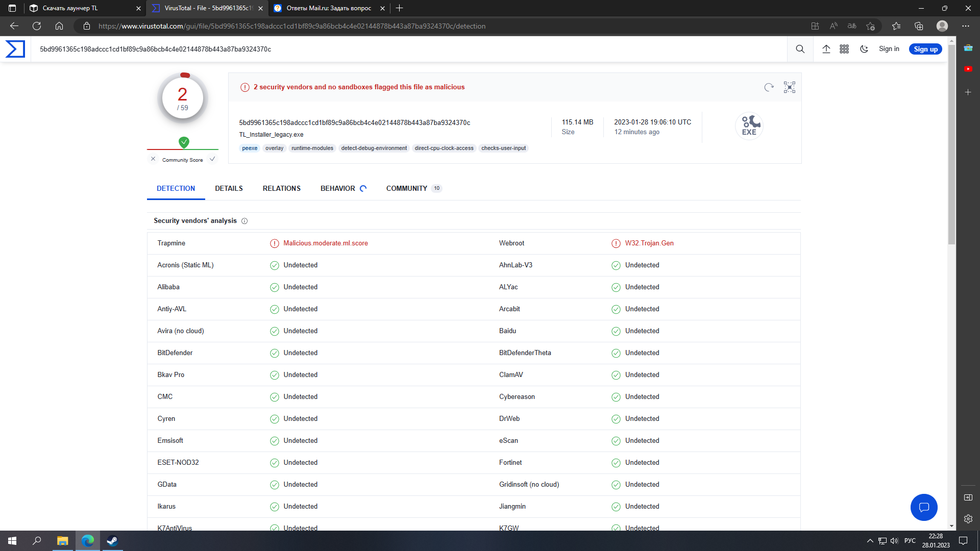Open a new browser tab with plus

(x=399, y=8)
